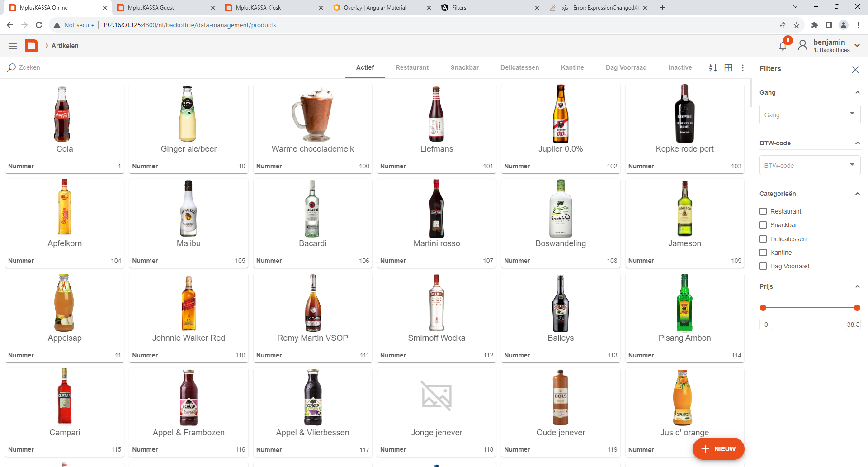868x467 pixels.
Task: Close the Filters panel
Action: (x=855, y=69)
